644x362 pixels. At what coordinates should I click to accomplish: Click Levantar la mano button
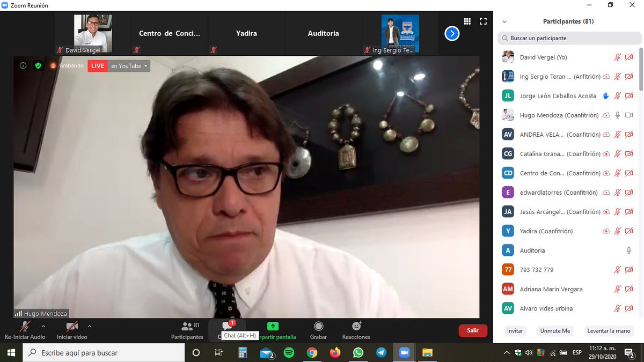click(609, 331)
